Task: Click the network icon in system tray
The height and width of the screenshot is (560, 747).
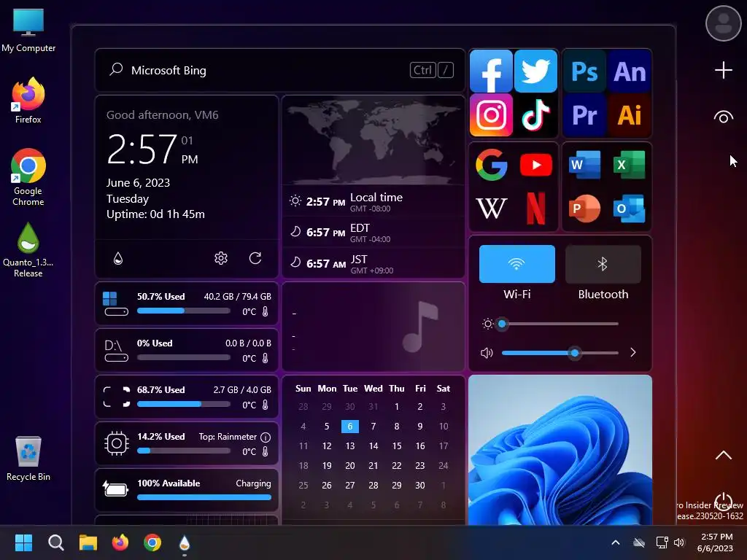Action: coord(662,542)
